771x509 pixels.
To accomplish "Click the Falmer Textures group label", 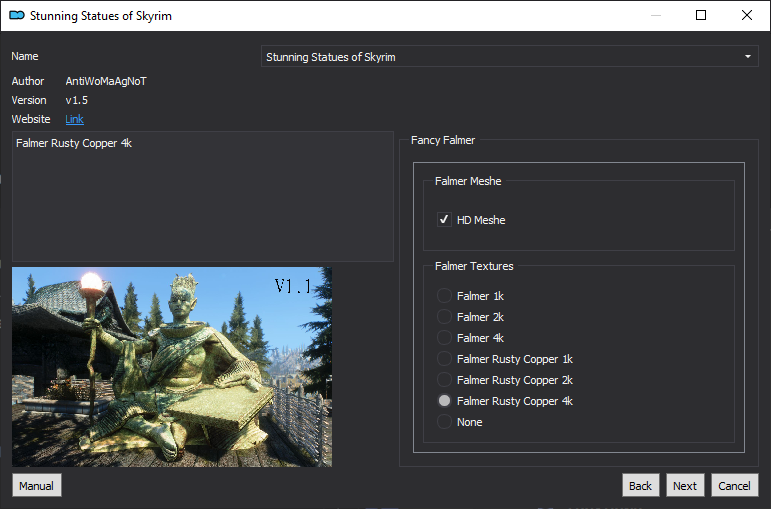I will click(x=474, y=266).
